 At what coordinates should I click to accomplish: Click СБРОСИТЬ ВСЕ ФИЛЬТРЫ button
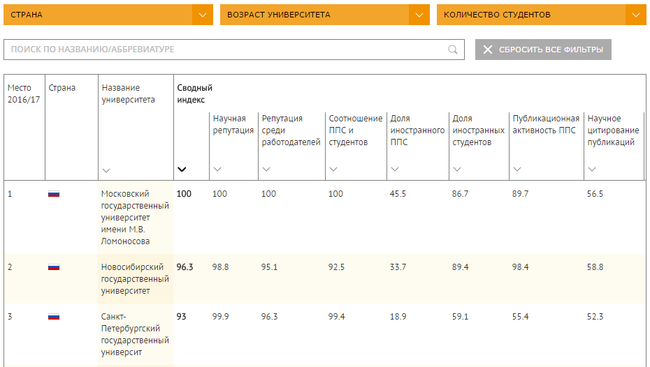point(543,50)
